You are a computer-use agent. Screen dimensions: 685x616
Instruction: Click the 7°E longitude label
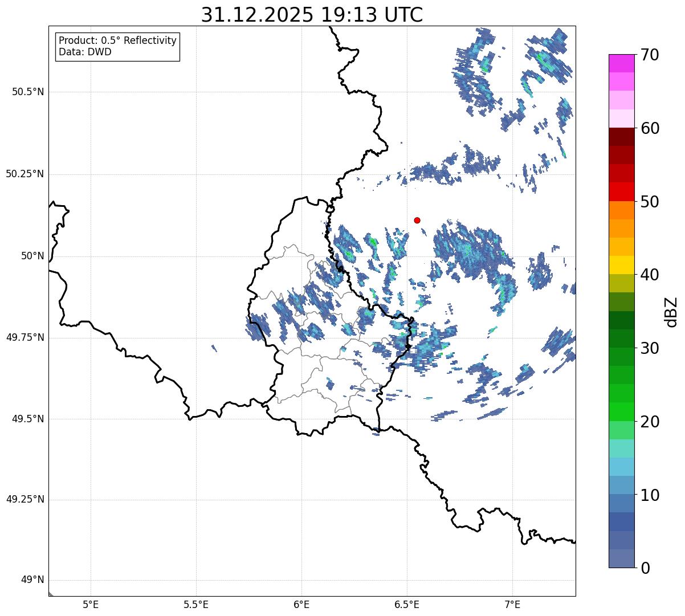(512, 604)
